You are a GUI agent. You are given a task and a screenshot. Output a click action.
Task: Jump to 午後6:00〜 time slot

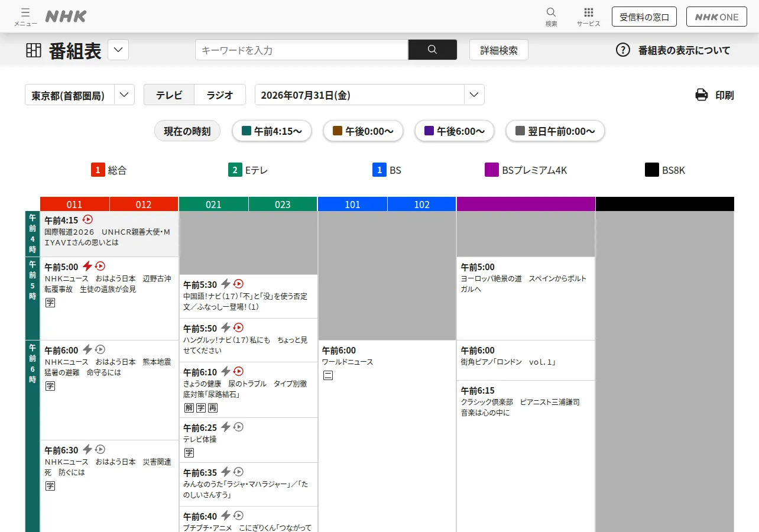point(454,131)
